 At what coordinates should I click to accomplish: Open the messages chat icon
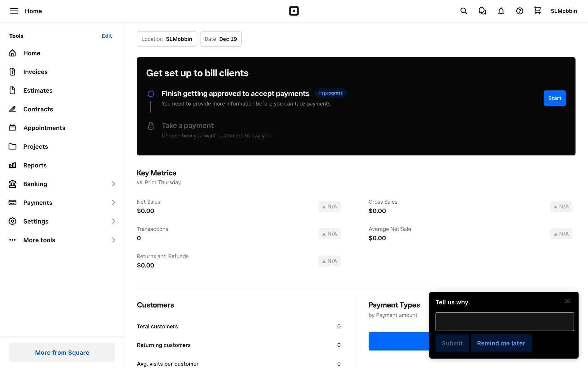pyautogui.click(x=482, y=11)
